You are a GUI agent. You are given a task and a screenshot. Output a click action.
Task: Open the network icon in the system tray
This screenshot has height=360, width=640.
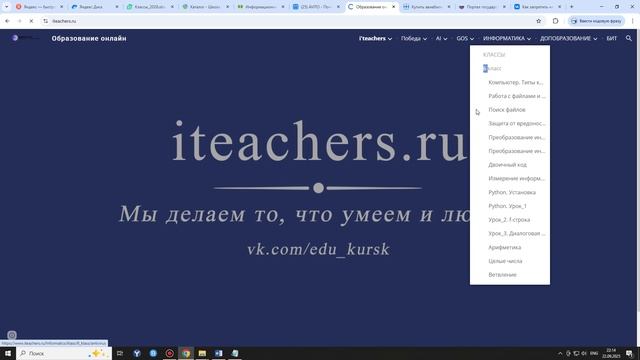(576, 353)
